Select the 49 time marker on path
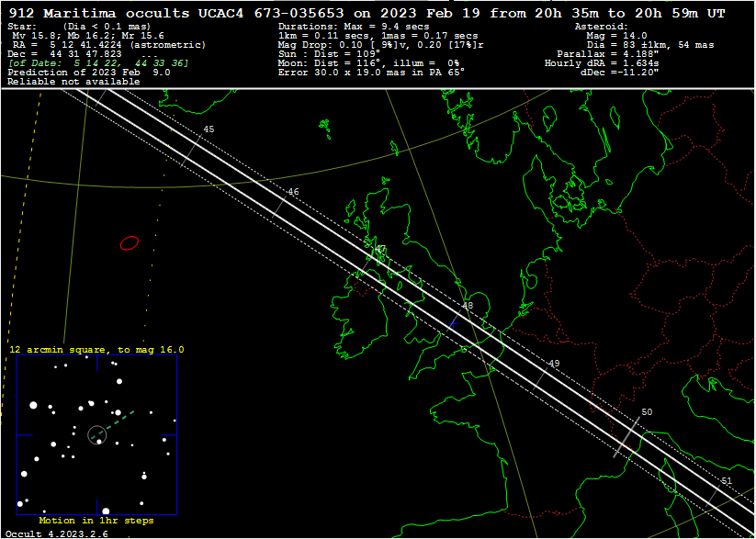The image size is (756, 539). point(554,364)
